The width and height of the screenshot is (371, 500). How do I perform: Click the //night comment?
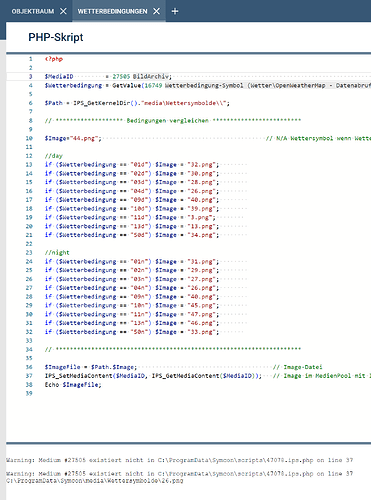click(x=57, y=252)
